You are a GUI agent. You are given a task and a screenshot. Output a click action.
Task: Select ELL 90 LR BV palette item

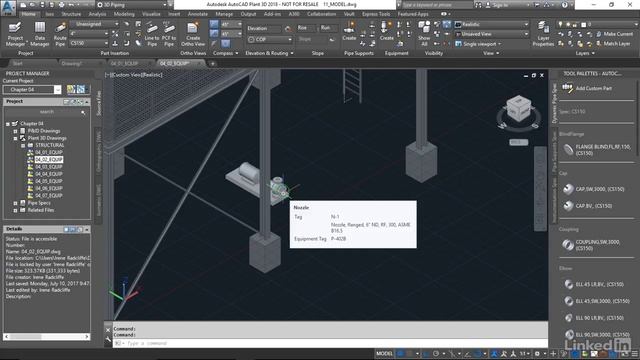coord(594,318)
